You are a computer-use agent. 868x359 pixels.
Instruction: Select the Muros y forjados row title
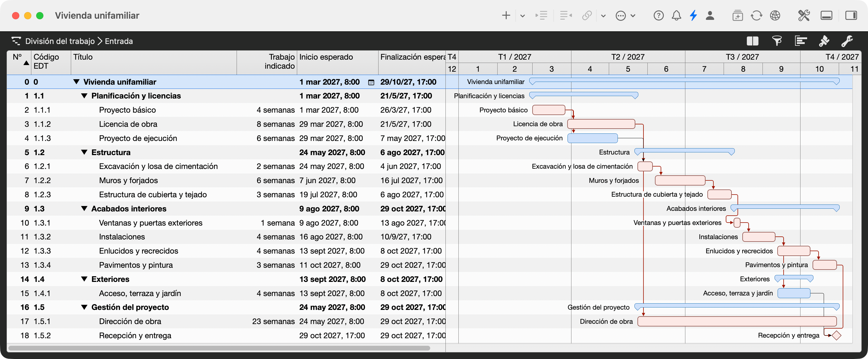128,180
